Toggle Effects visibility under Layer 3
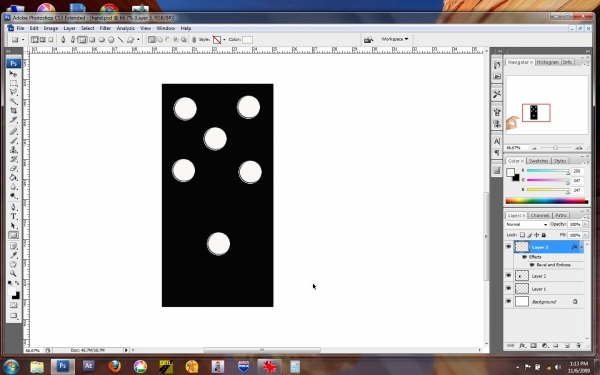 click(x=525, y=257)
